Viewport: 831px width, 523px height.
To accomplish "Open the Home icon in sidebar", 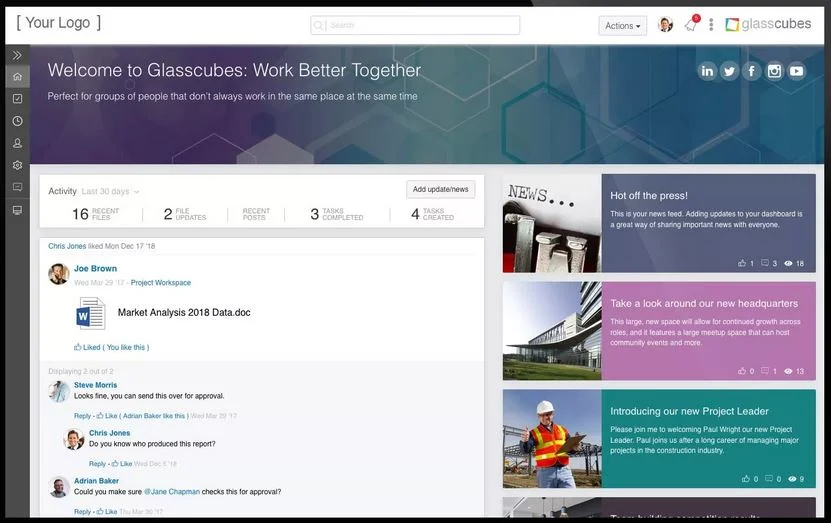I will tap(17, 76).
